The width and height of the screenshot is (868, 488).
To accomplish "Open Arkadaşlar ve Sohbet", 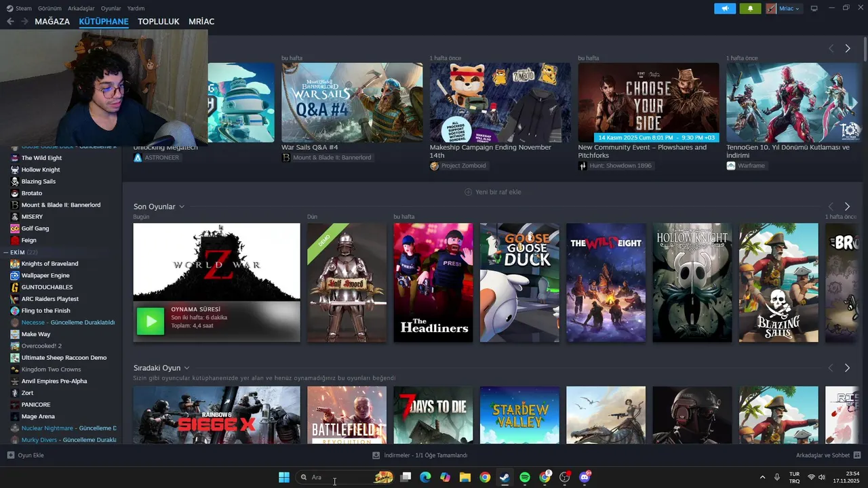I will click(829, 455).
